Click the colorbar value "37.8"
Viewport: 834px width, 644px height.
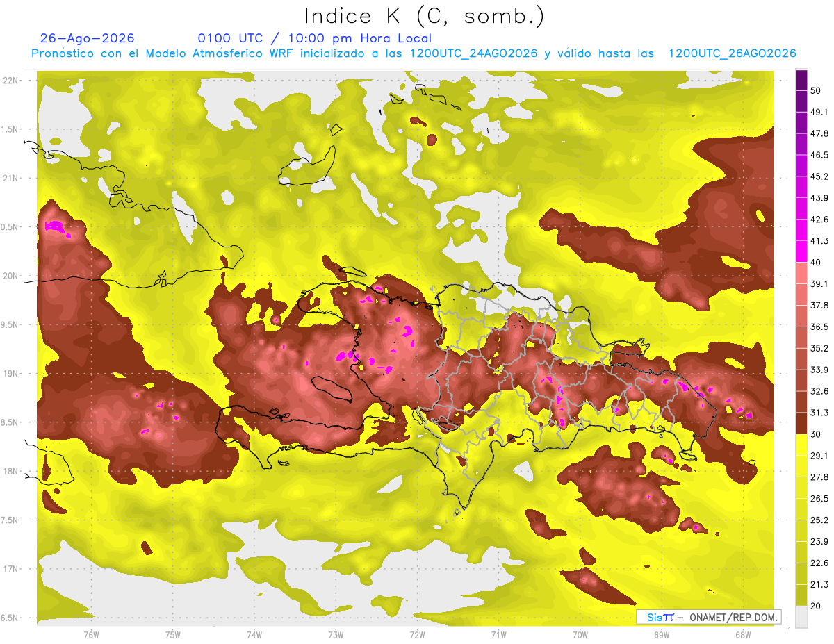coord(819,306)
